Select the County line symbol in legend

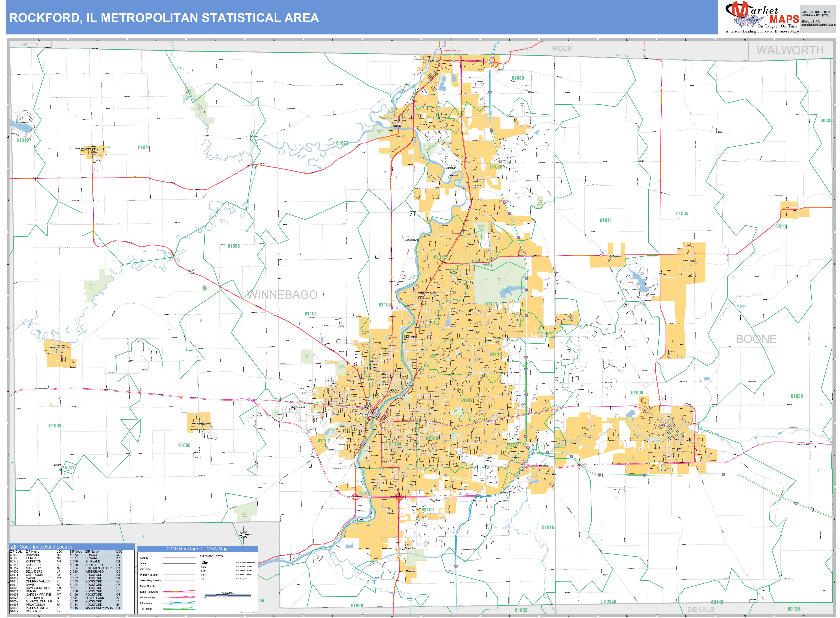tap(179, 558)
